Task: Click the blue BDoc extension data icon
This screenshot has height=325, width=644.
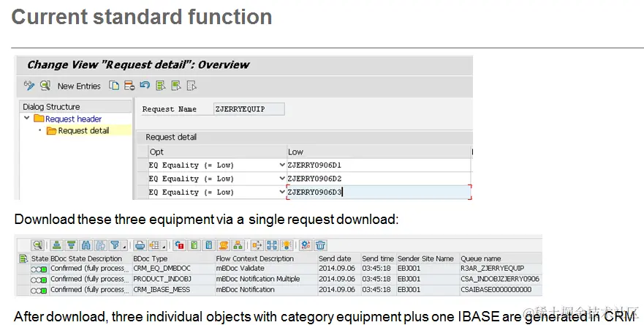Action: [208, 245]
